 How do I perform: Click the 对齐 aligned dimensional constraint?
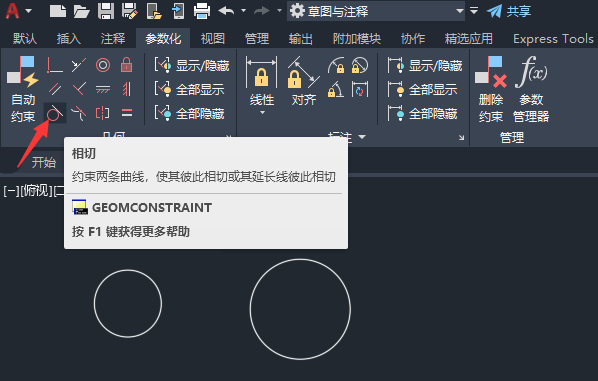(304, 81)
